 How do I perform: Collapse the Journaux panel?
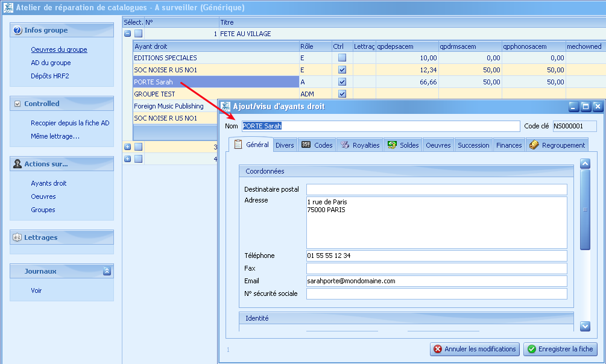pos(107,271)
